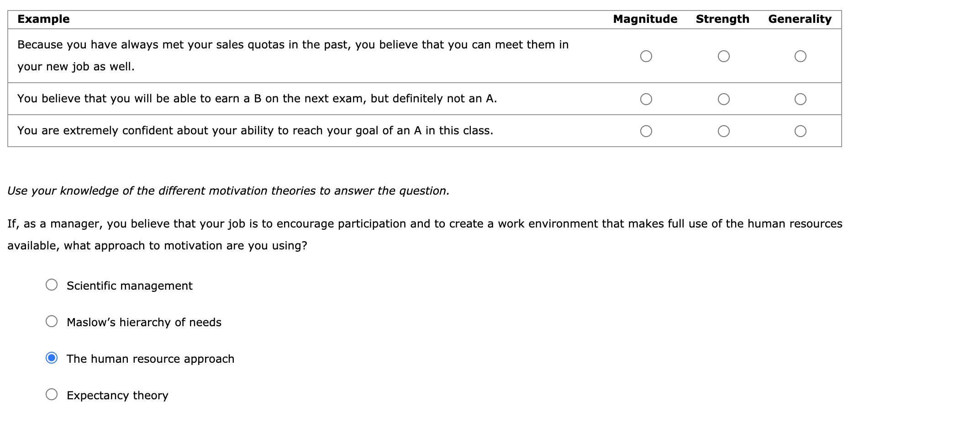Select The human resource approach answer
The image size is (980, 434).
coord(52,358)
